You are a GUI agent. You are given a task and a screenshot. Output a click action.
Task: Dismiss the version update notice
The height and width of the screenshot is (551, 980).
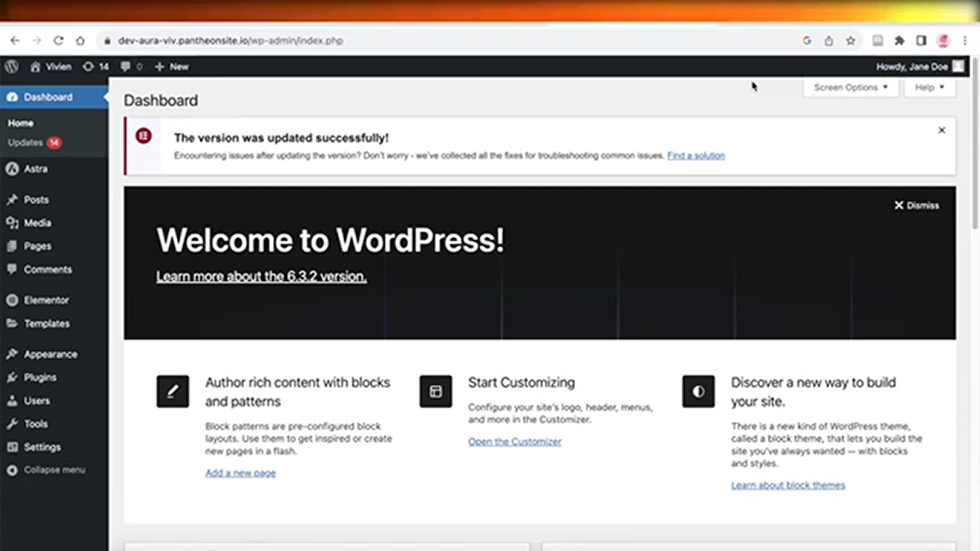click(942, 130)
